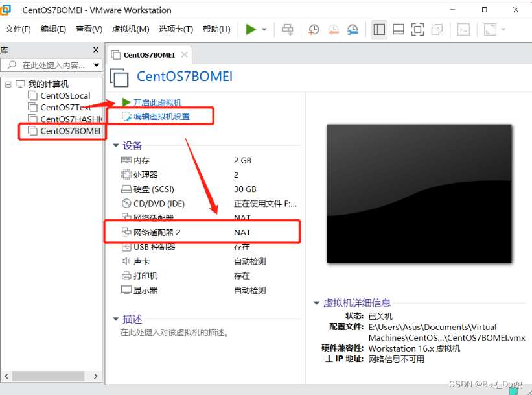The width and height of the screenshot is (532, 395).
Task: Click the USB controller icon
Action: [126, 246]
